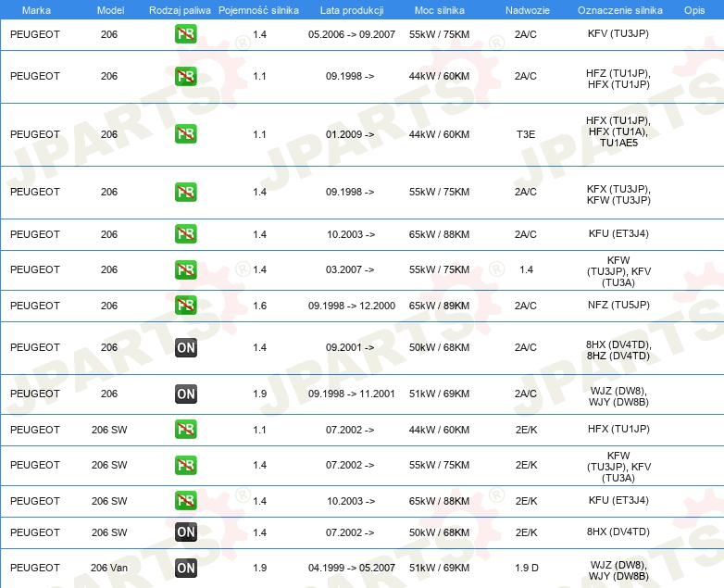The width and height of the screenshot is (724, 588).
Task: Select the petrol icon in the 03.2007 row
Action: (x=185, y=269)
